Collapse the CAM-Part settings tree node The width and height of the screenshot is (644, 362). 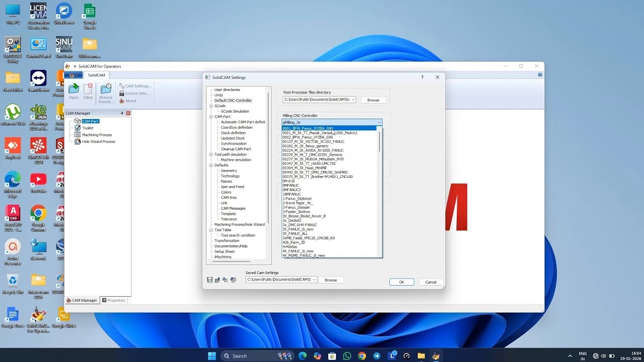[211, 117]
